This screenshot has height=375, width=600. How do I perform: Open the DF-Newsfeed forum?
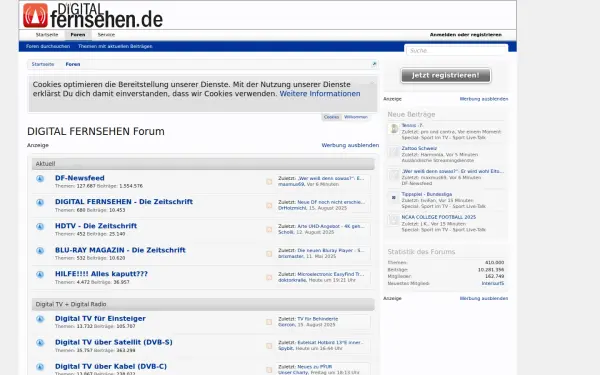[80, 178]
